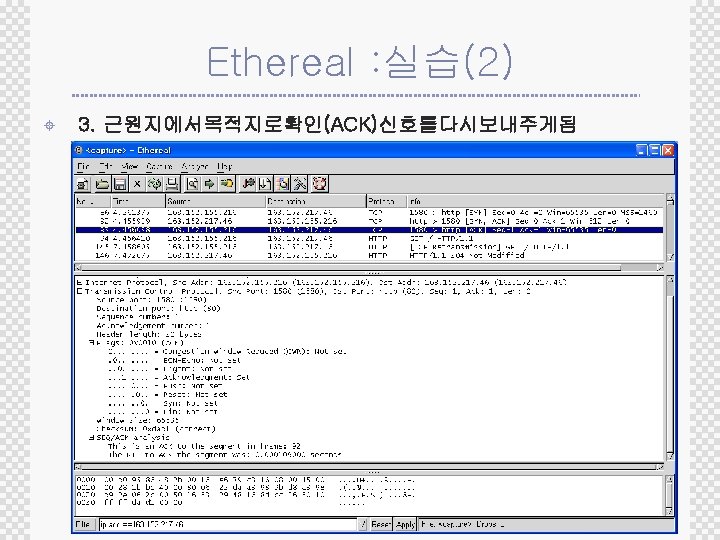The height and width of the screenshot is (540, 720).
Task: Select the TCP Retransmission packet row
Action: pos(369,247)
